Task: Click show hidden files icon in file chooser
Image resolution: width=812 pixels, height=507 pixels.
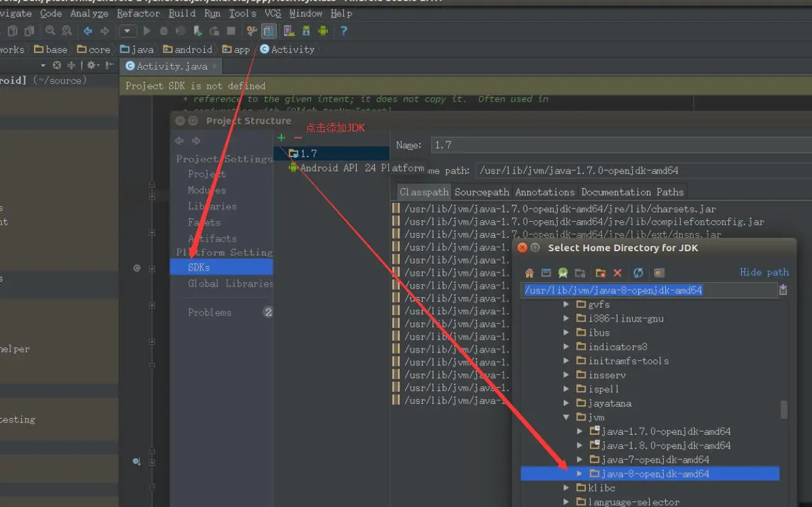Action: [x=659, y=273]
